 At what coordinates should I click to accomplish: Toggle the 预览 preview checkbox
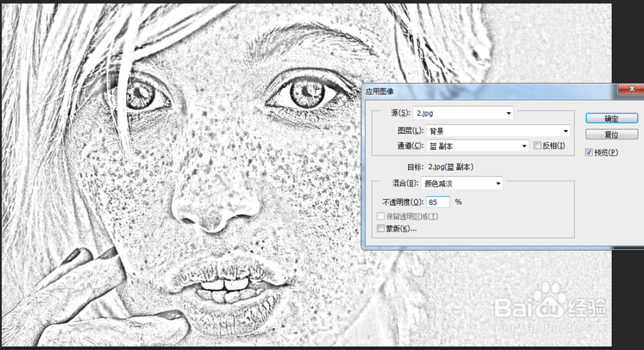tap(589, 152)
